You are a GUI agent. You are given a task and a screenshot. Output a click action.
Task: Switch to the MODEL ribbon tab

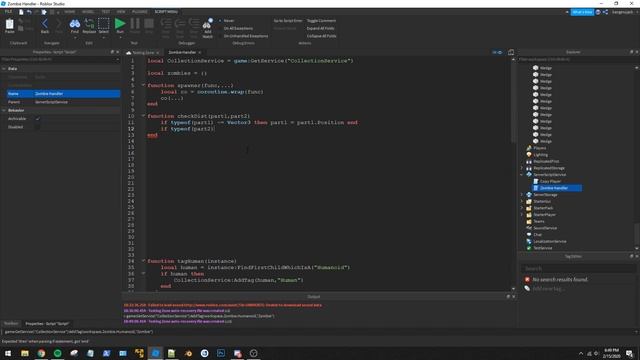[88, 12]
